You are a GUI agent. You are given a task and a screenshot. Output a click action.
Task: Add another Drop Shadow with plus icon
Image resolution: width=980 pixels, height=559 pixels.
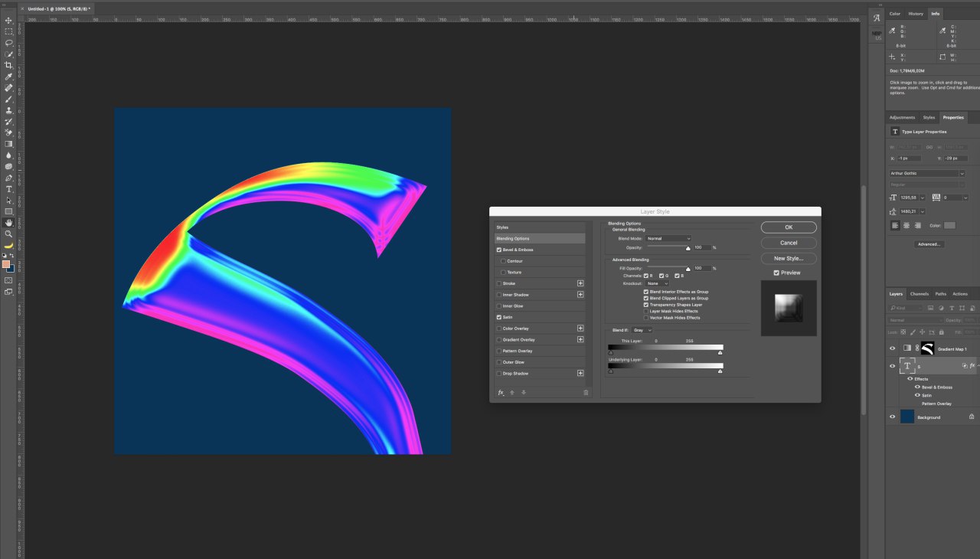[x=580, y=373]
